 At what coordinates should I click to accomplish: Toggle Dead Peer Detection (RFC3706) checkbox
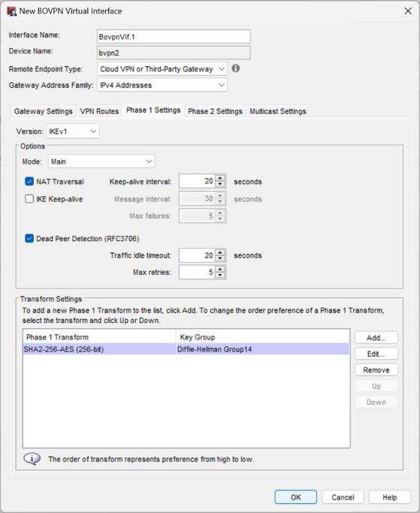29,238
